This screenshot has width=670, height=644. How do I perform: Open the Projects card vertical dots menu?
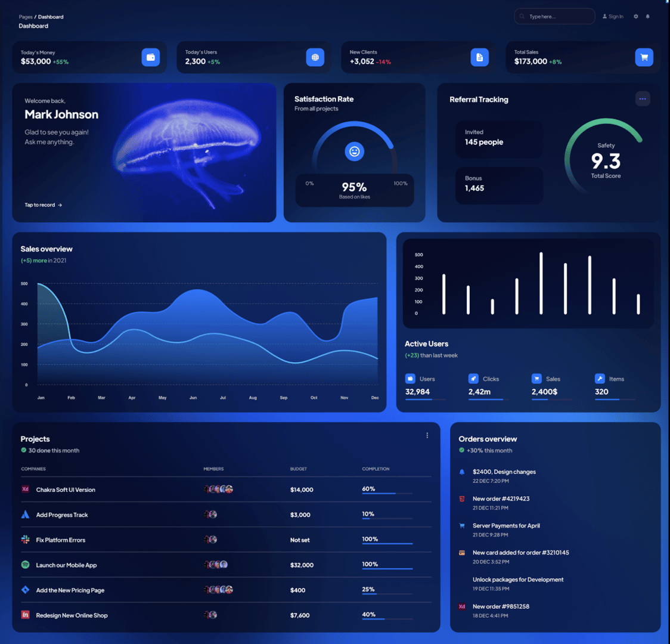pos(427,435)
